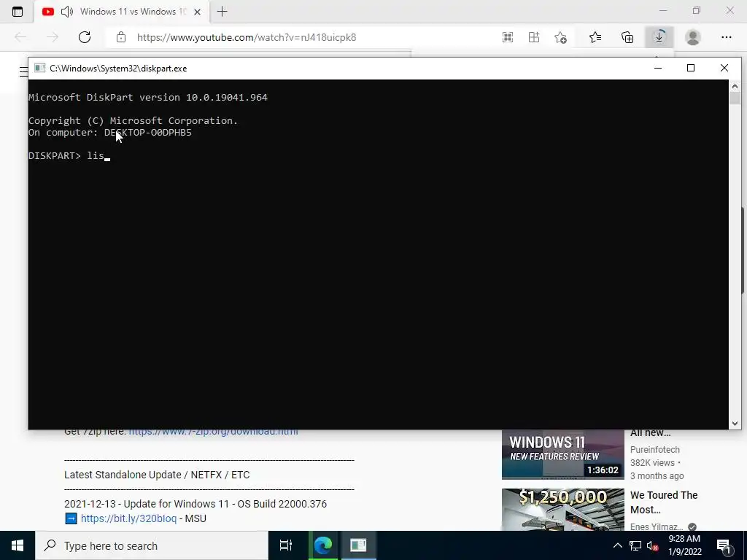Viewport: 747px width, 560px height.
Task: Open diskpart window system menu icon
Action: pos(39,68)
